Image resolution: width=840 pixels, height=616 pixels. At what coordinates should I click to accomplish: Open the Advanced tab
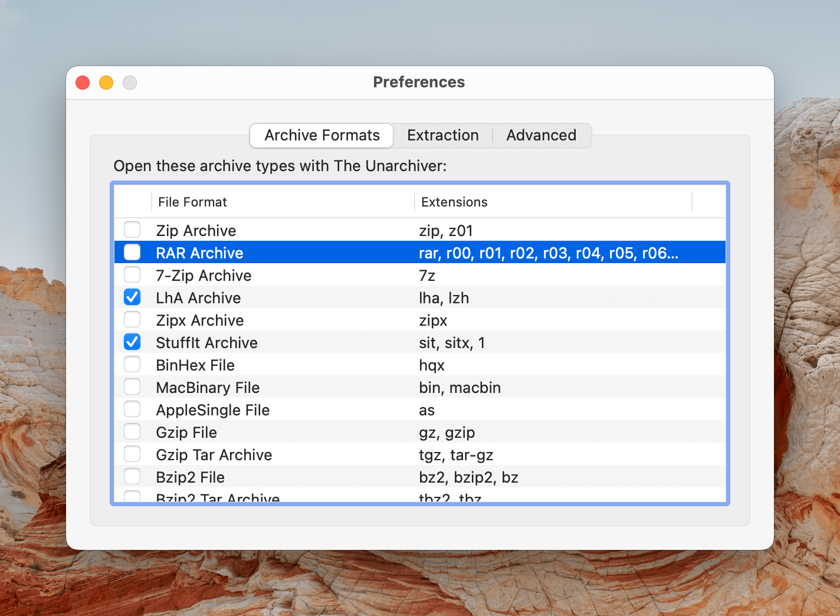541,135
